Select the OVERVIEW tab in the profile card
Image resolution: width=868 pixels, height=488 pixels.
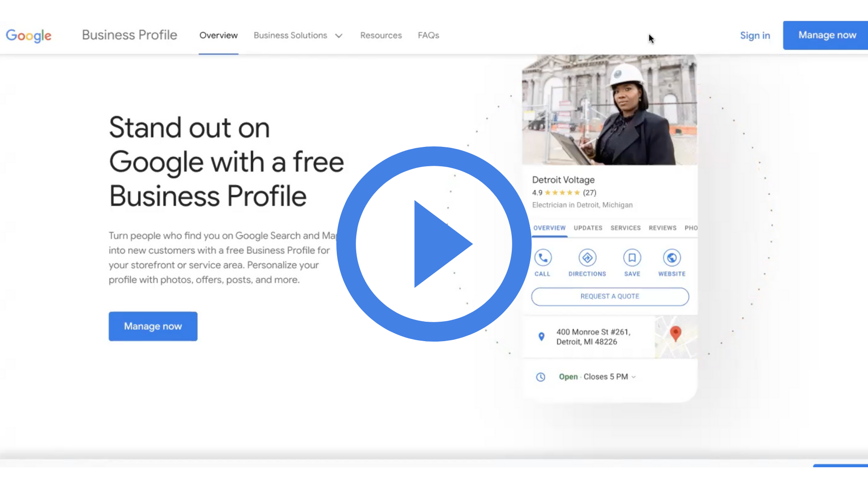549,228
